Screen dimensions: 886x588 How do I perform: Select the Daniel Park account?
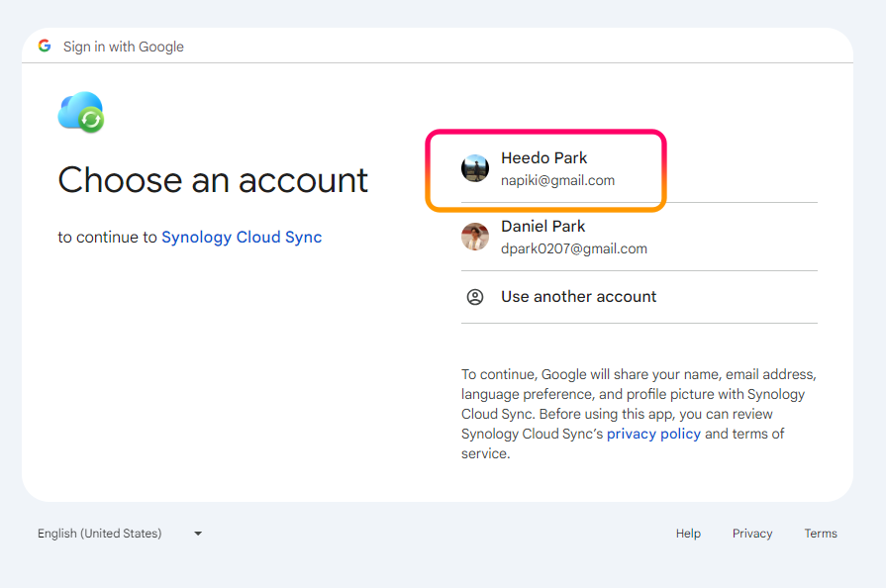(640, 237)
